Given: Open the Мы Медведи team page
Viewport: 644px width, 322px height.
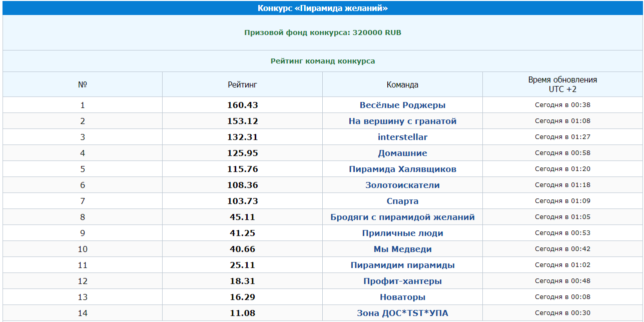Looking at the screenshot, I should click(x=402, y=249).
